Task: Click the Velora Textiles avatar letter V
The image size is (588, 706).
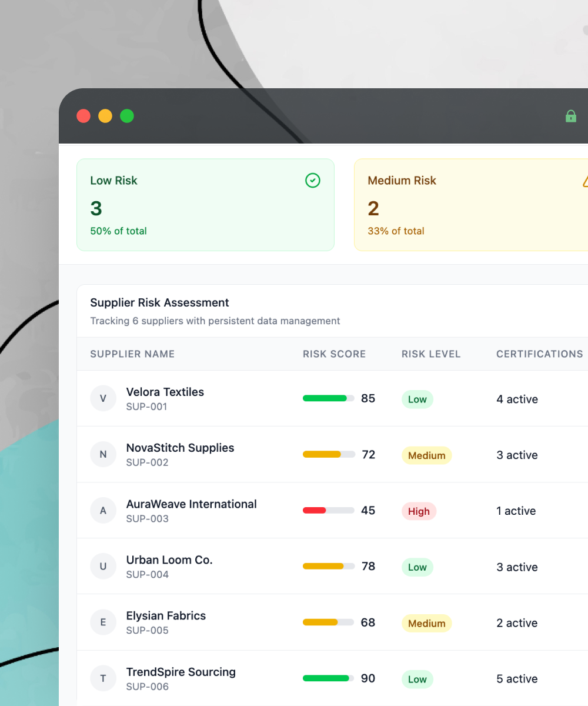Action: click(x=103, y=398)
